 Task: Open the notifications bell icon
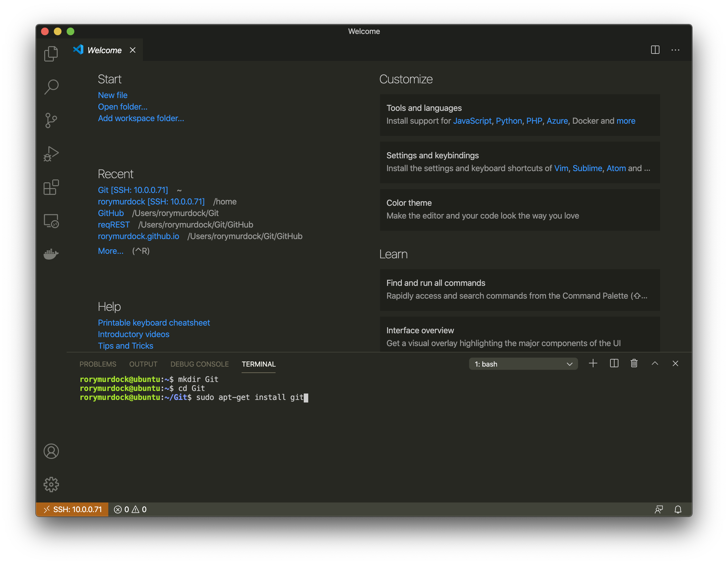pos(678,509)
